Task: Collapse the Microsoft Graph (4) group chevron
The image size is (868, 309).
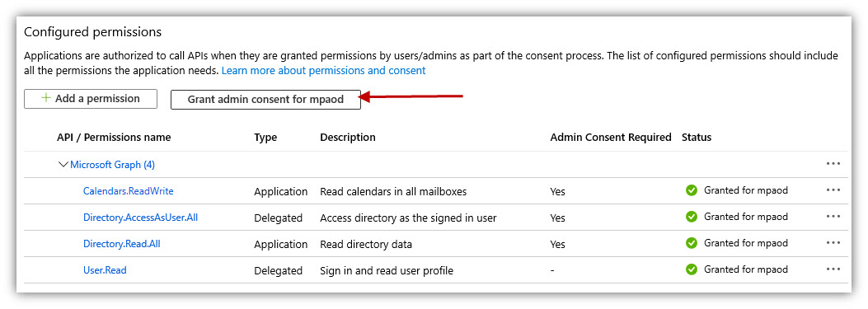Action: [x=63, y=165]
